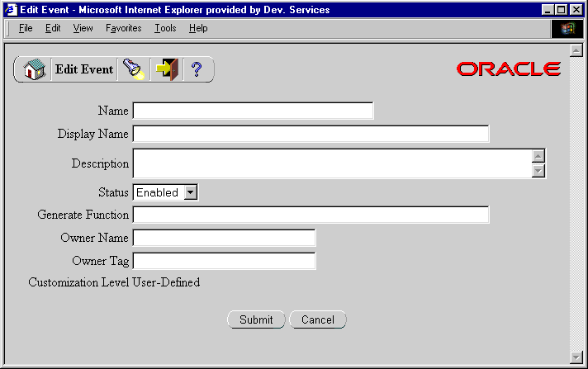Image resolution: width=588 pixels, height=369 pixels.
Task: Click the exit door icon
Action: [x=167, y=70]
